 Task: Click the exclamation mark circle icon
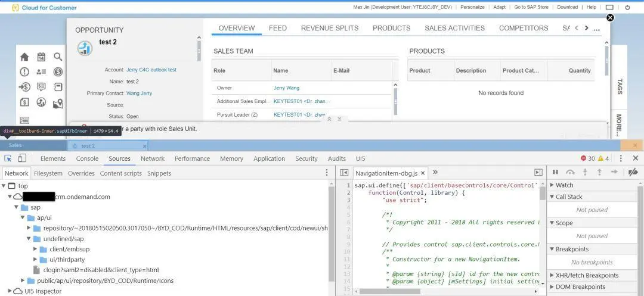(24, 71)
